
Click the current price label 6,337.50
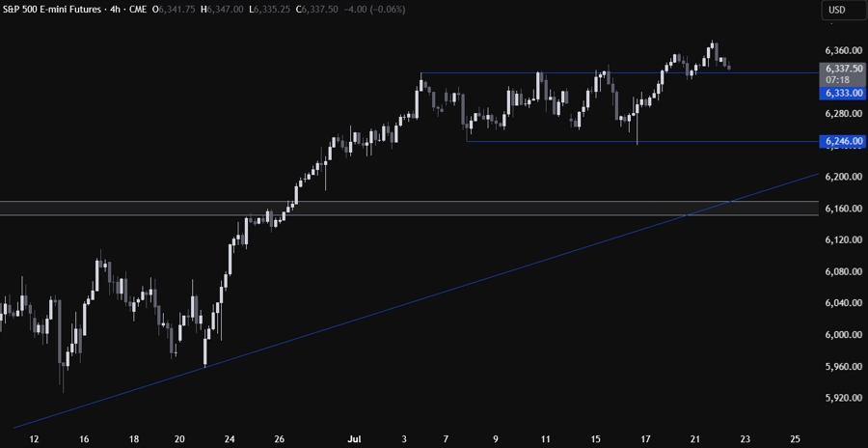point(843,69)
